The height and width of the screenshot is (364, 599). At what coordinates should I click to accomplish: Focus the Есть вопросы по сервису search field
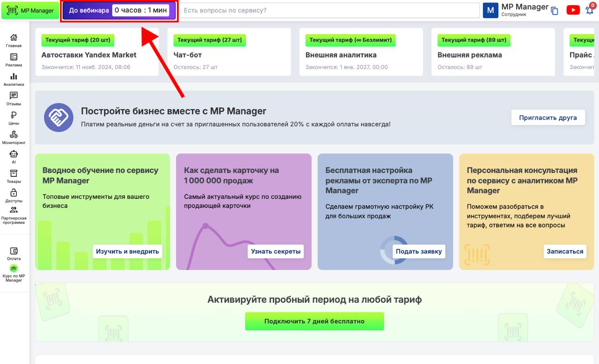(330, 10)
